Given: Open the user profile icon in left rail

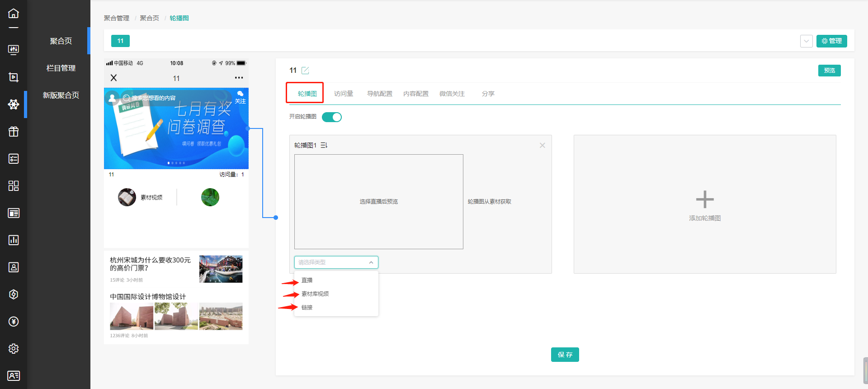Looking at the screenshot, I should [14, 267].
